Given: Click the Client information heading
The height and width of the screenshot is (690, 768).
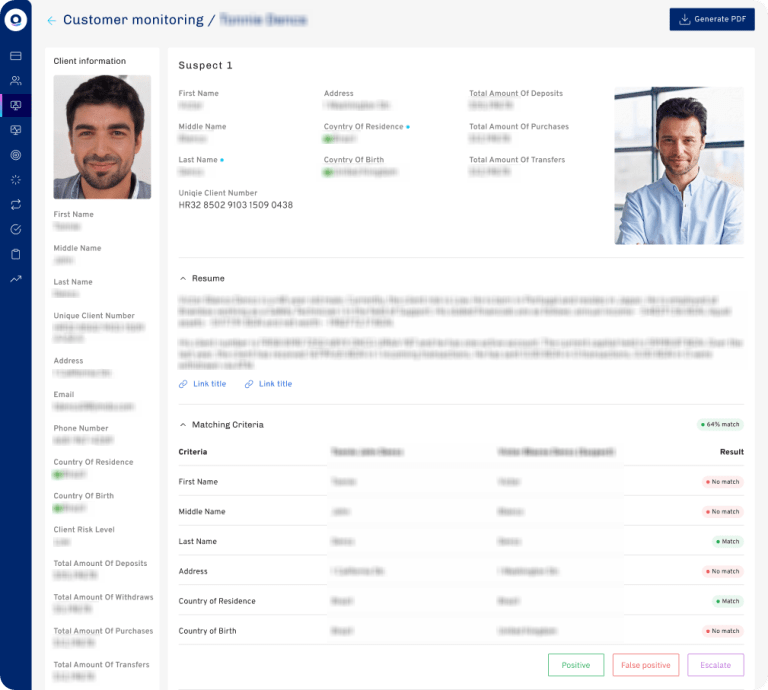Looking at the screenshot, I should [90, 61].
